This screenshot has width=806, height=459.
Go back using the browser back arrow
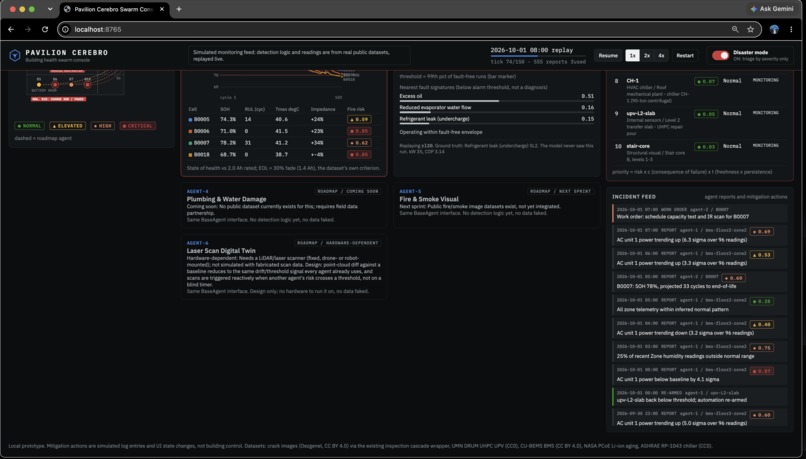point(11,29)
